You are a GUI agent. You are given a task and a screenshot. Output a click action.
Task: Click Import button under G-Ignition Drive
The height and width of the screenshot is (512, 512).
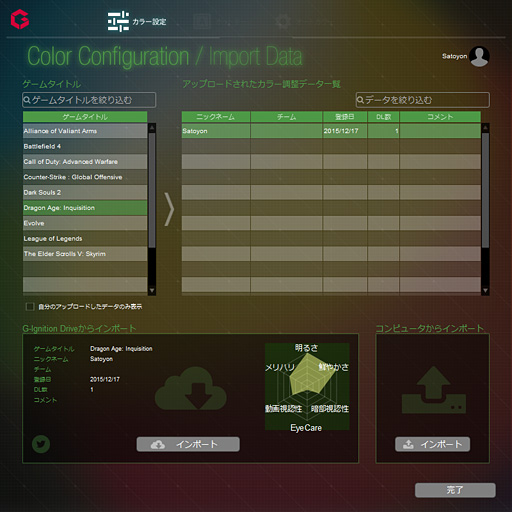pyautogui.click(x=188, y=444)
